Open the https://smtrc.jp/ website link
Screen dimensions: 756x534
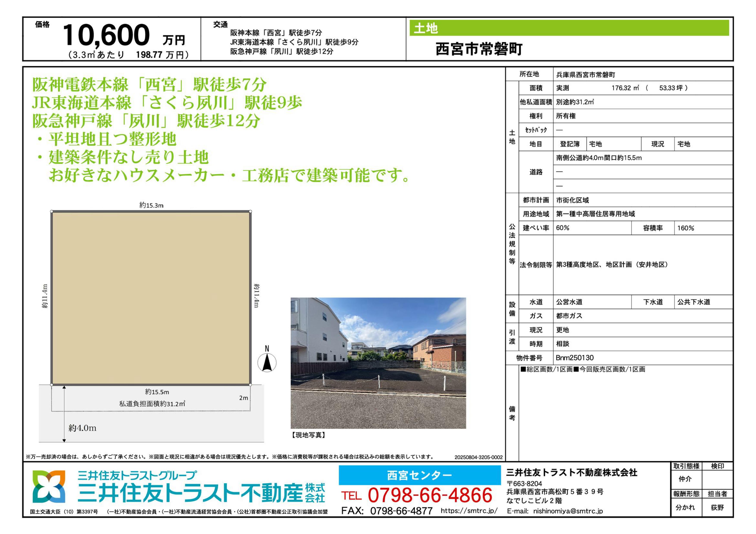[x=469, y=511]
